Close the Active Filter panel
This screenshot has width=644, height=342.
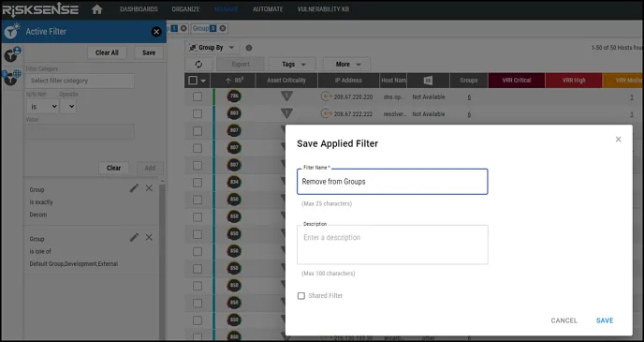[x=156, y=32]
